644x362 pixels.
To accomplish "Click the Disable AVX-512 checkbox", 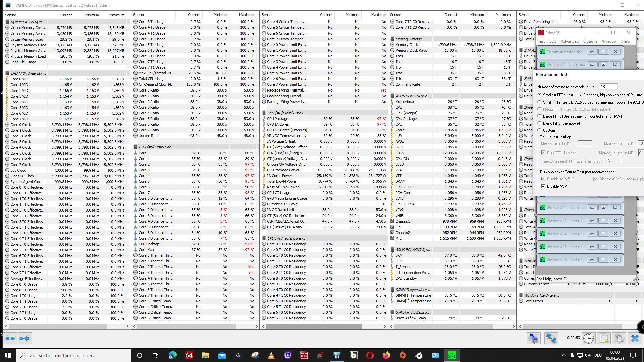I will pyautogui.click(x=543, y=179).
